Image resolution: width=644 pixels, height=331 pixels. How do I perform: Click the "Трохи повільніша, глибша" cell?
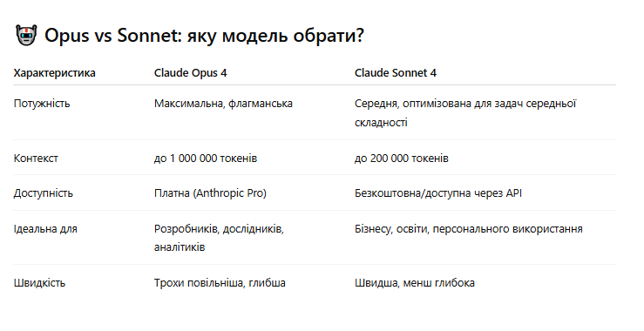220,283
